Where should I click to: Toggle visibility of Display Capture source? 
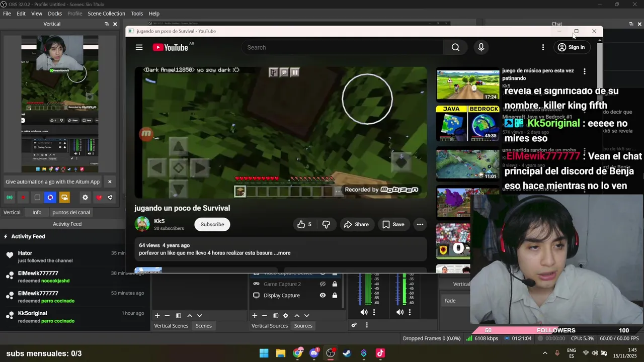(x=323, y=295)
